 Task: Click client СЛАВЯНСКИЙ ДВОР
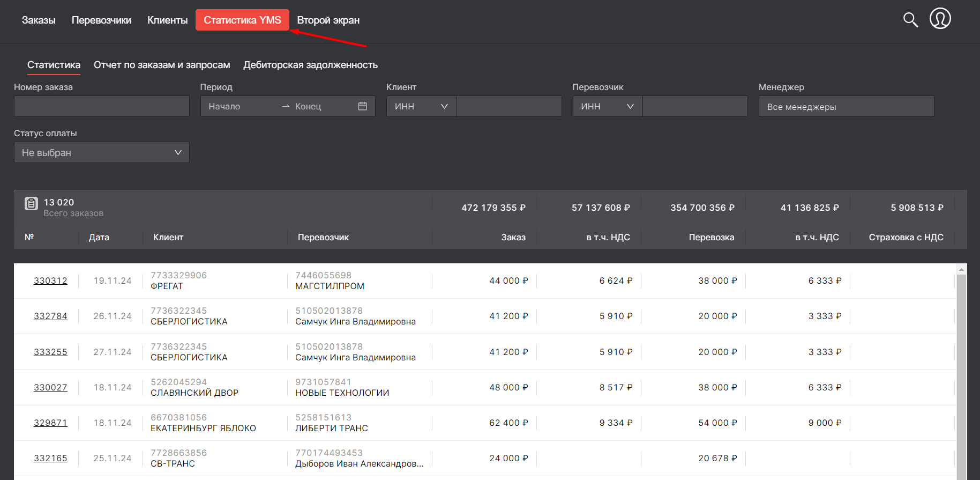[194, 393]
